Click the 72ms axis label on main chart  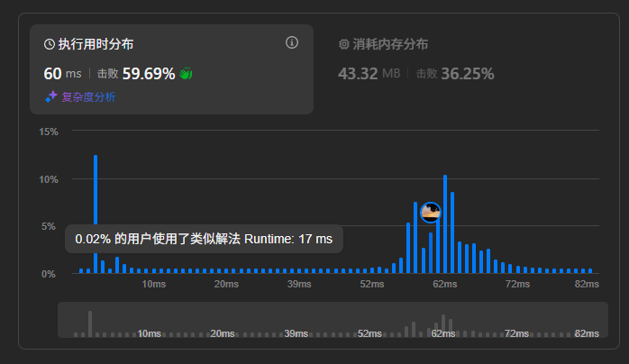(517, 284)
